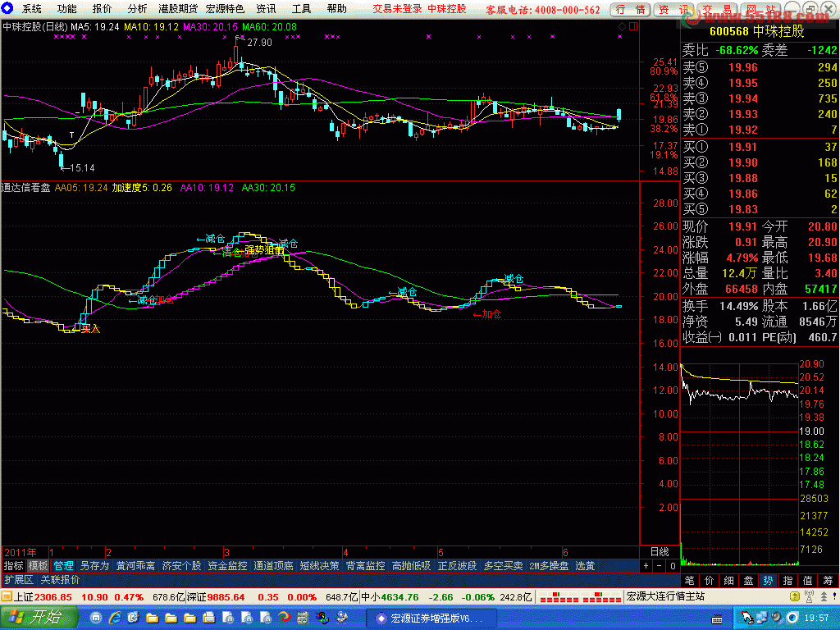Click the 中小 index value 4634.76
The width and height of the screenshot is (840, 630).
pyautogui.click(x=399, y=597)
